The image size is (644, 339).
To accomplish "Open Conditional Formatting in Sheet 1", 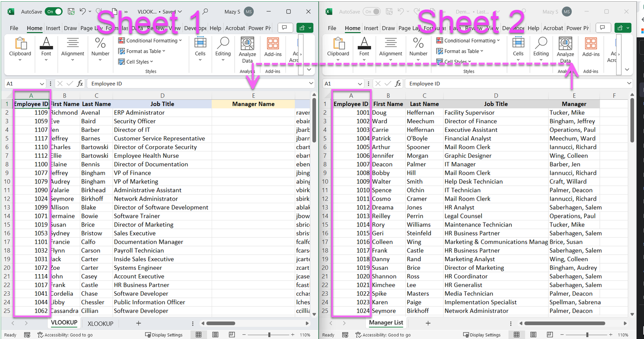I will click(148, 40).
